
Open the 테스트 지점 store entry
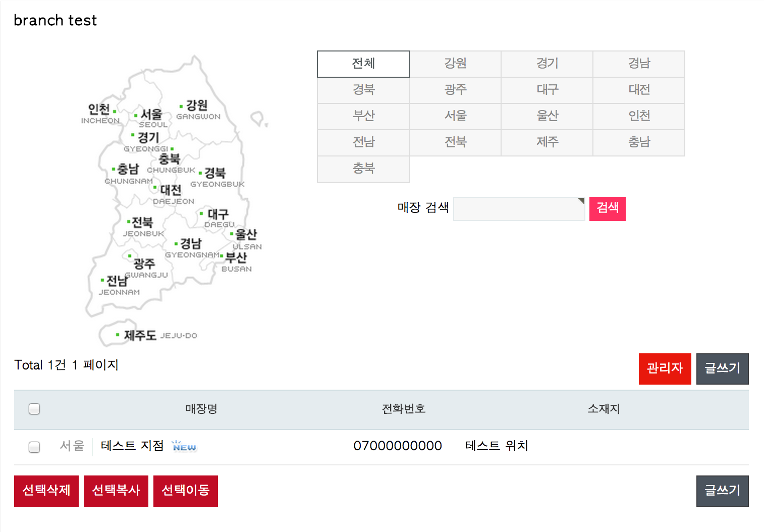tap(132, 446)
